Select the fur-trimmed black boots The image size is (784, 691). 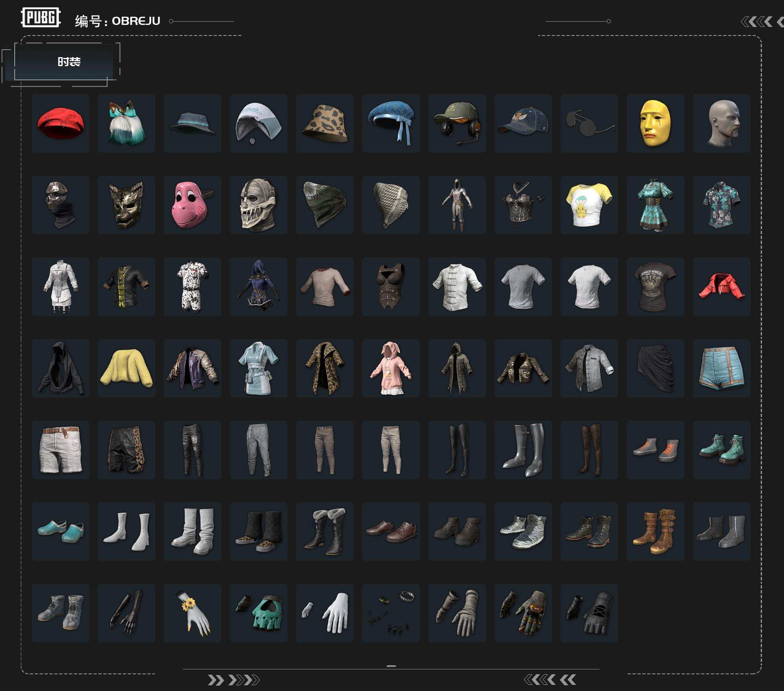(x=325, y=531)
